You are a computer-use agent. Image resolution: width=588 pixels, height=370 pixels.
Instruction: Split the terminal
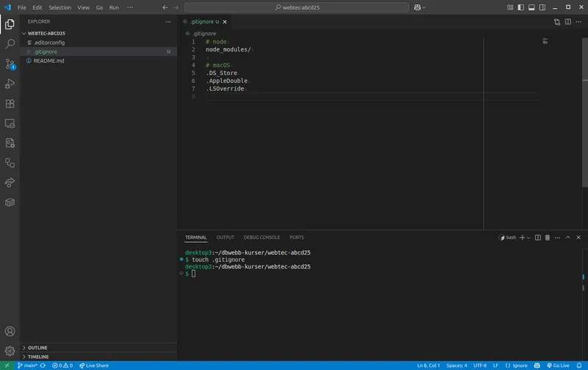click(538, 238)
